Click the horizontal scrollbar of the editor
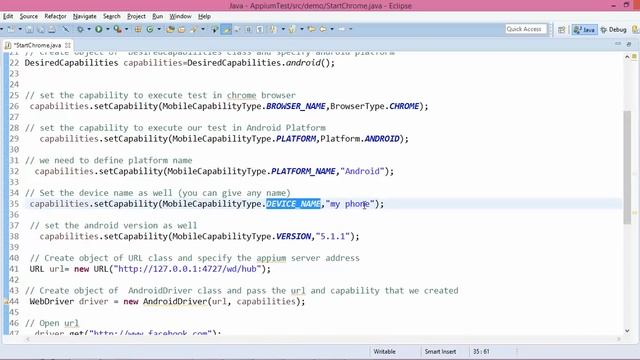The width and height of the screenshot is (640, 360). (322, 339)
